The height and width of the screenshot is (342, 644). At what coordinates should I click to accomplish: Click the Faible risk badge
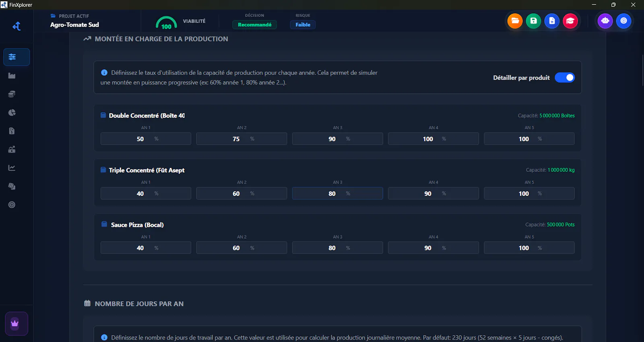tap(303, 25)
